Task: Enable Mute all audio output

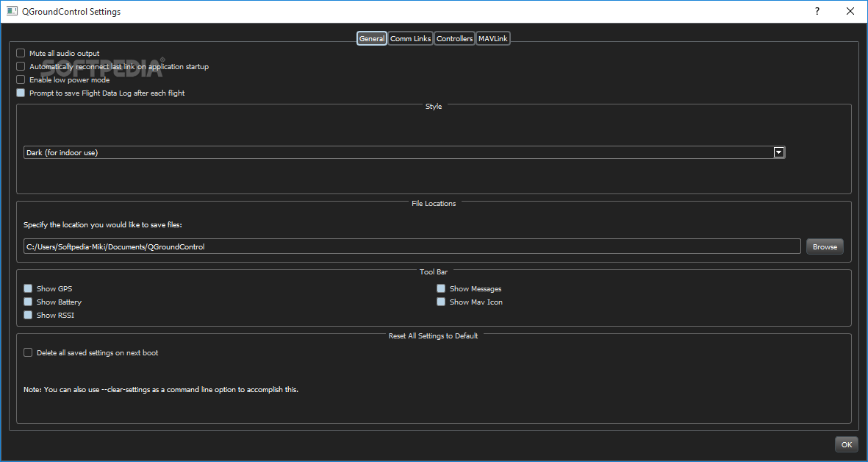Action: pyautogui.click(x=21, y=53)
